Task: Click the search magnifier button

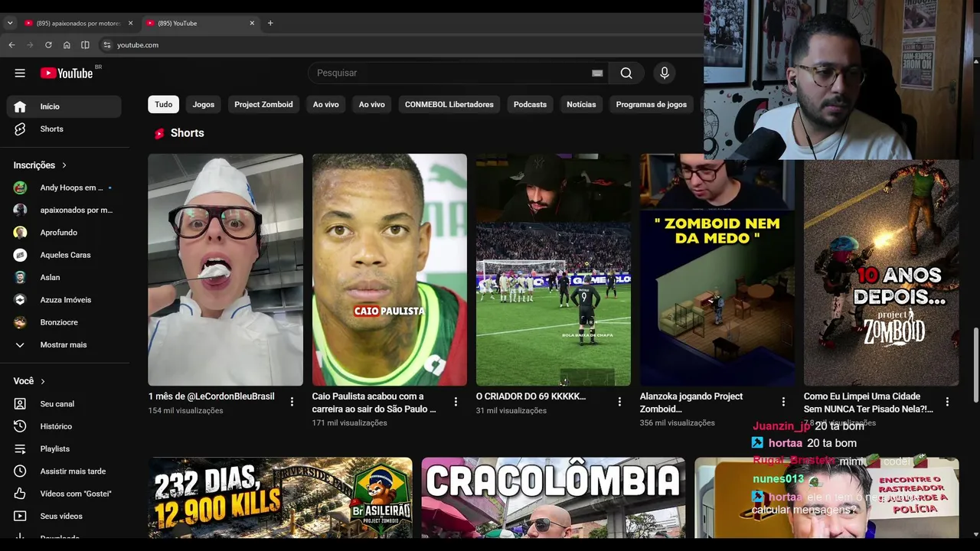Action: [x=626, y=73]
